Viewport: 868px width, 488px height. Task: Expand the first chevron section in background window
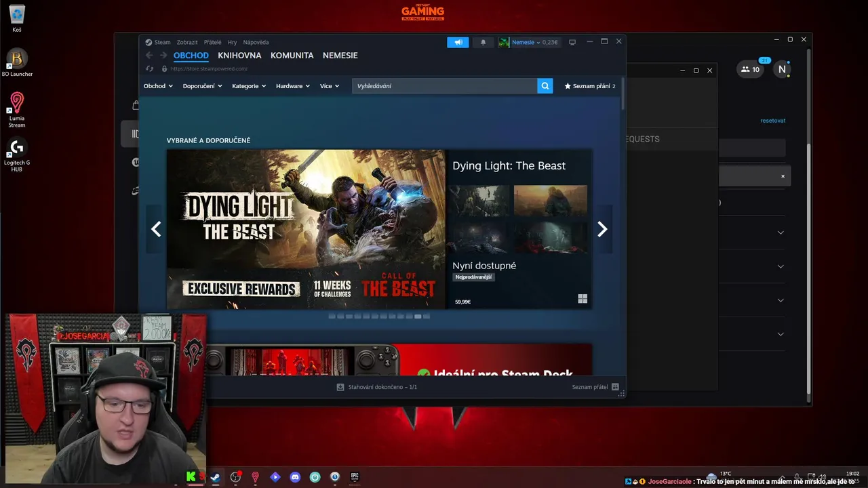coord(781,232)
